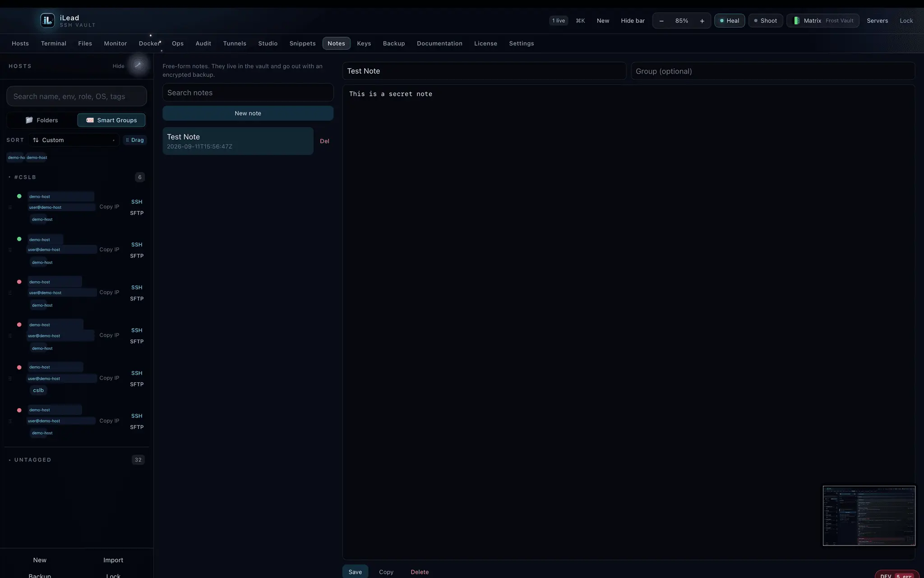Copy the note content
The width and height of the screenshot is (924, 578).
[x=386, y=572]
